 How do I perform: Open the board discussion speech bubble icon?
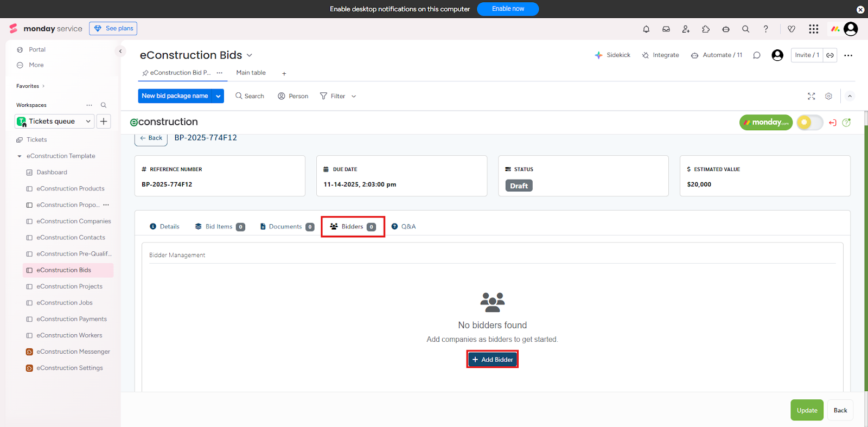[757, 55]
